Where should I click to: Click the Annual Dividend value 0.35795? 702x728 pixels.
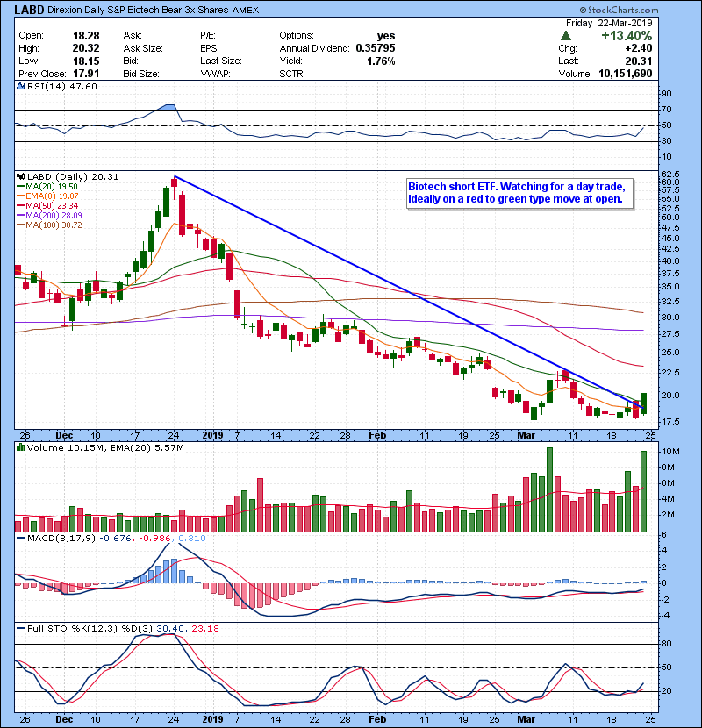(376, 48)
